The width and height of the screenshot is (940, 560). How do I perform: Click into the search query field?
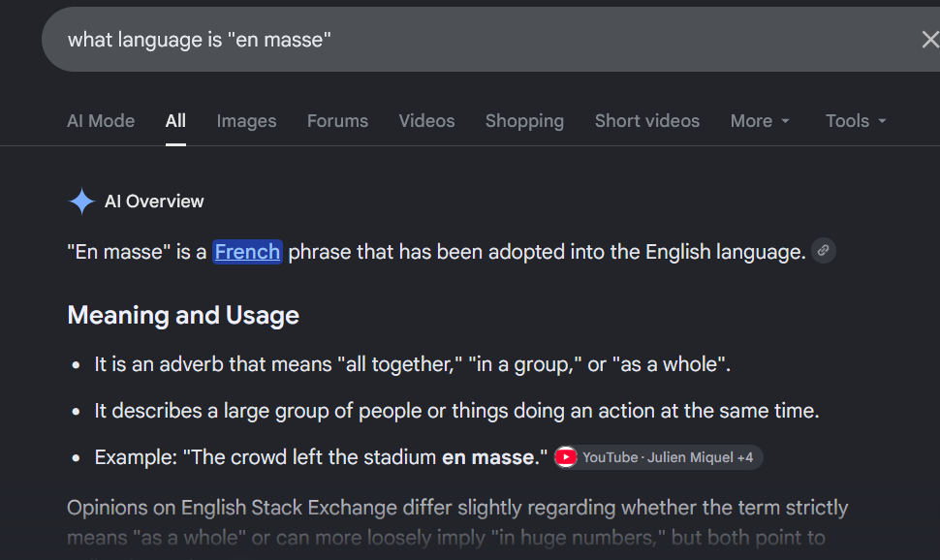(x=480, y=40)
